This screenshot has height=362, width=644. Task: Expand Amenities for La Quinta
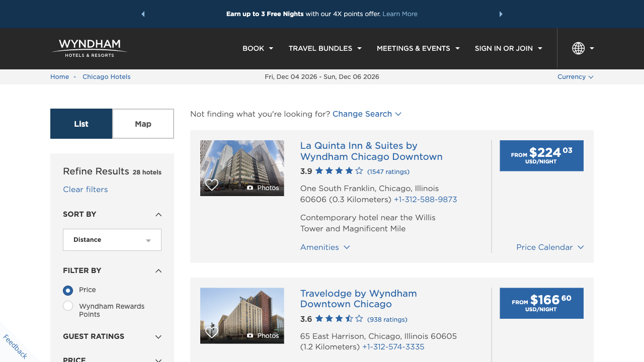(x=325, y=247)
